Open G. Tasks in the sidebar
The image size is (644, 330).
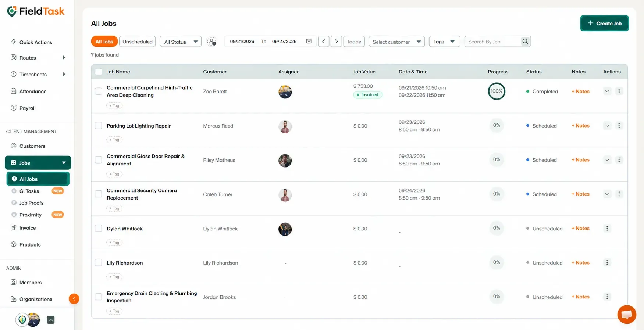[x=29, y=191]
